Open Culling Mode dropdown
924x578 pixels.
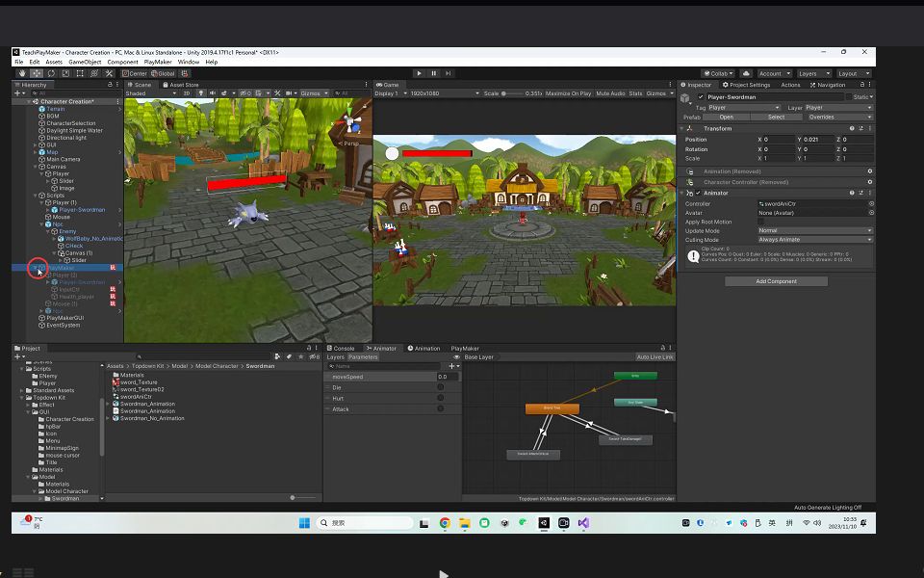(x=815, y=240)
